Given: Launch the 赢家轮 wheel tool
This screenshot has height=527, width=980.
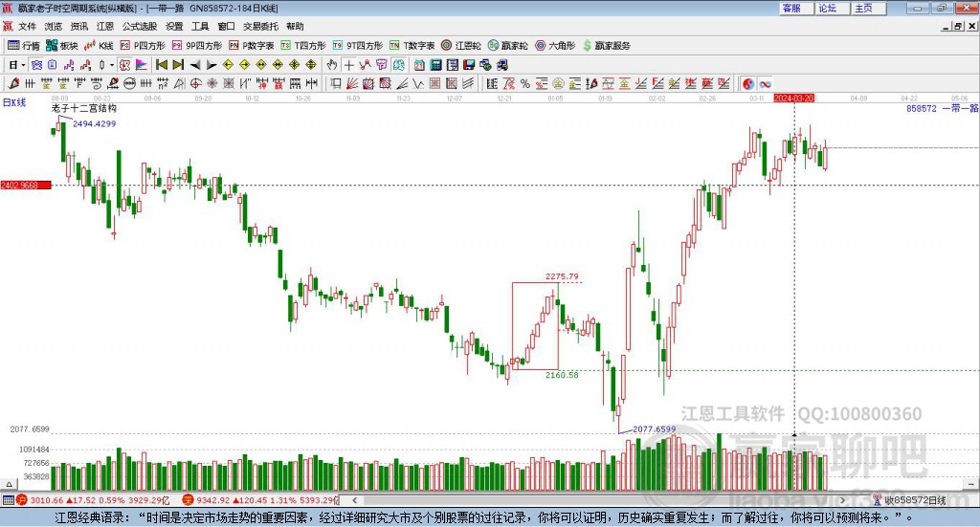Looking at the screenshot, I should (x=508, y=46).
